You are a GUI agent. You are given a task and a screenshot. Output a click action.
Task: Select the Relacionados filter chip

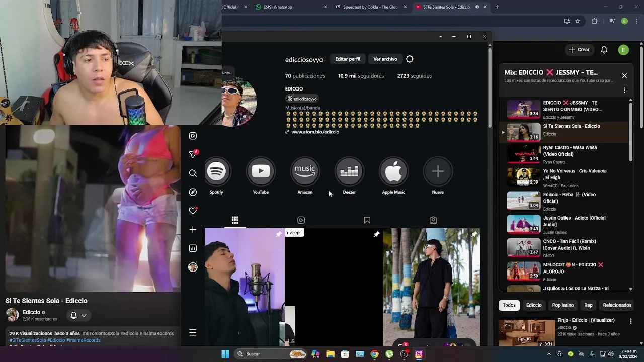[x=617, y=305]
